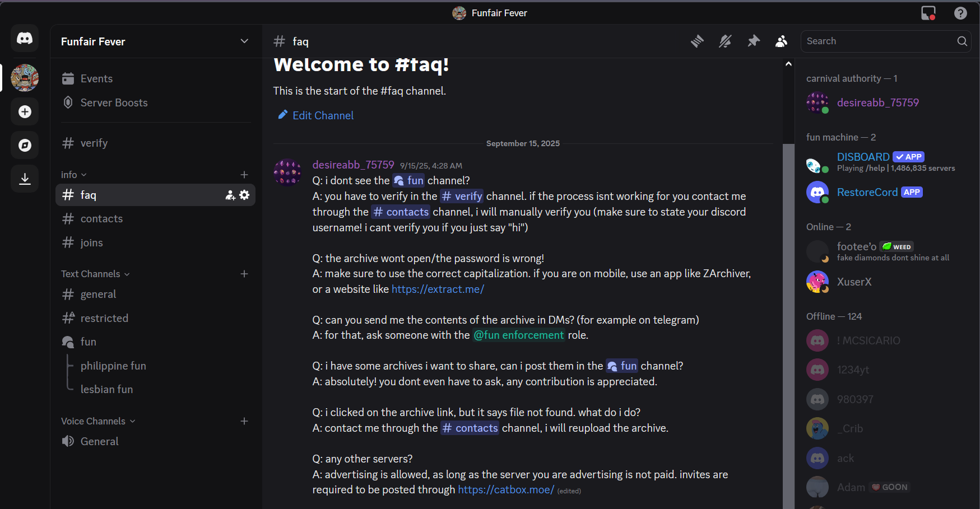Create channel in info category
Viewport: 980px width, 509px height.
pos(244,175)
